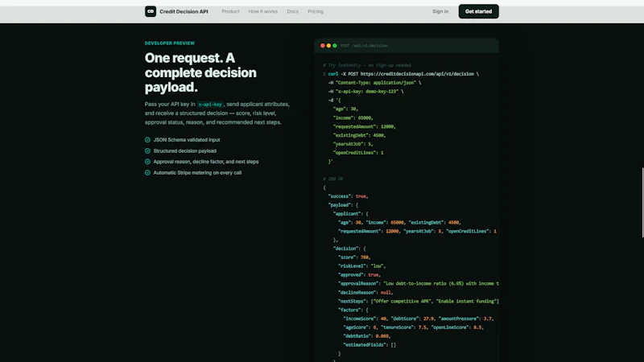Click the "declineReason": null line

pos(365,293)
